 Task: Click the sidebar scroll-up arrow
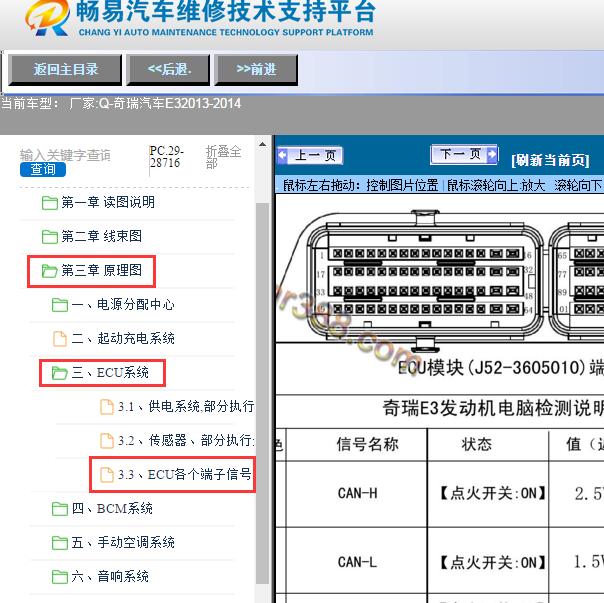pos(262,145)
